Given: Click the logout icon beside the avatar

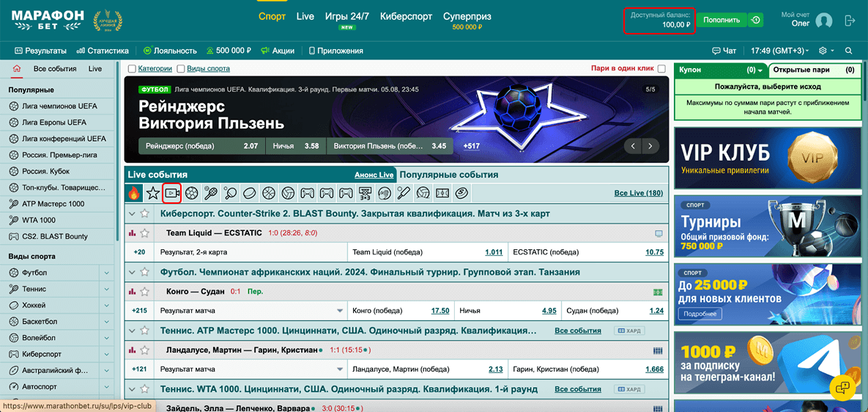Looking at the screenshot, I should pos(850,21).
